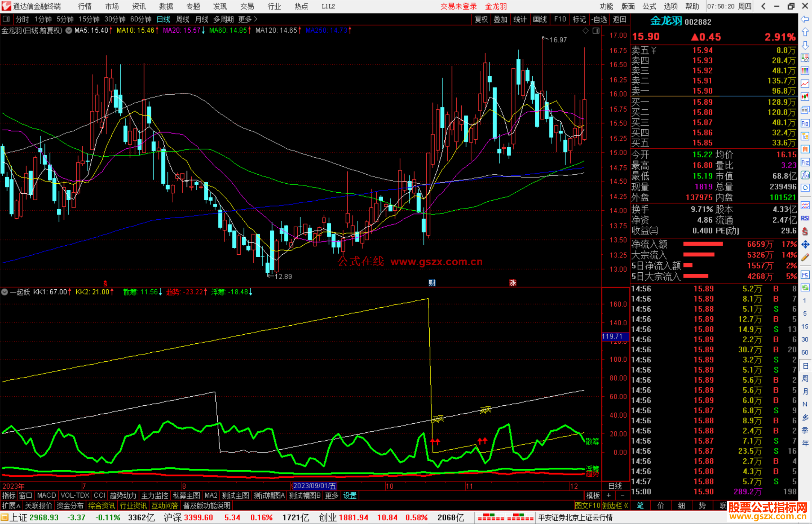Click the back arrow icon in sidebar
Viewport: 812px width, 524px height.
(805, 19)
